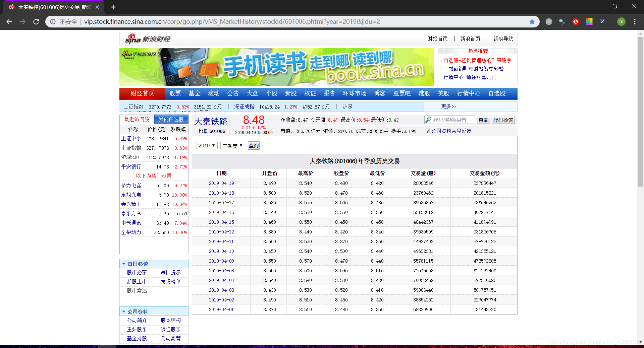Viewport: 644px width, 348px height.
Task: Click the 手机读书 banner advertisement
Action: (x=276, y=67)
